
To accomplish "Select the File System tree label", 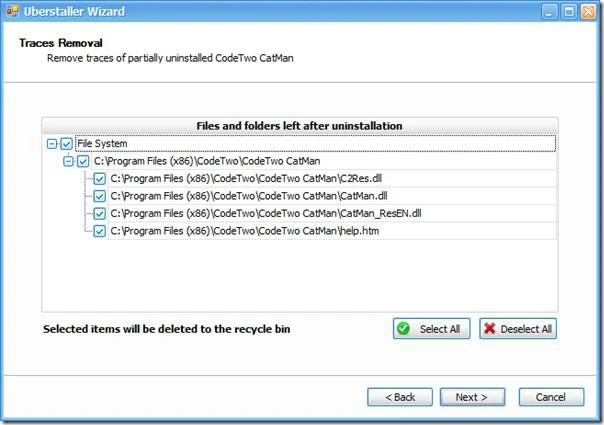I will 102,143.
